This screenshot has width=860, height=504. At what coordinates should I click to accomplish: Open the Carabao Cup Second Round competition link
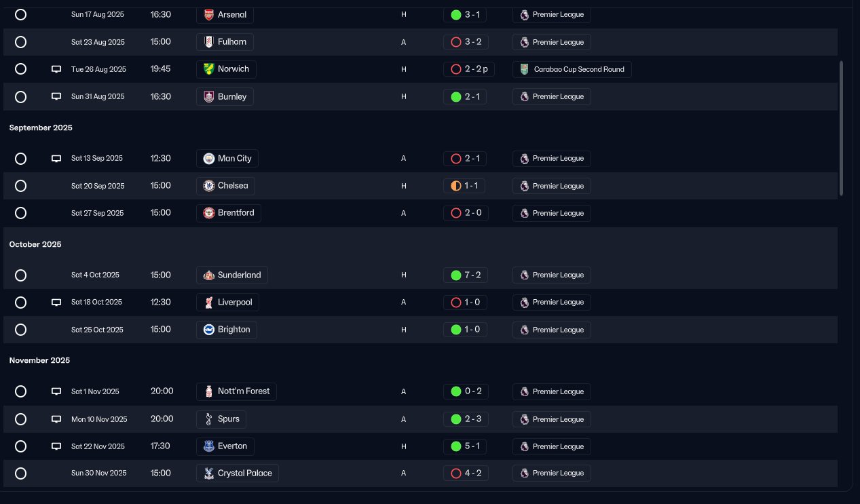click(572, 69)
